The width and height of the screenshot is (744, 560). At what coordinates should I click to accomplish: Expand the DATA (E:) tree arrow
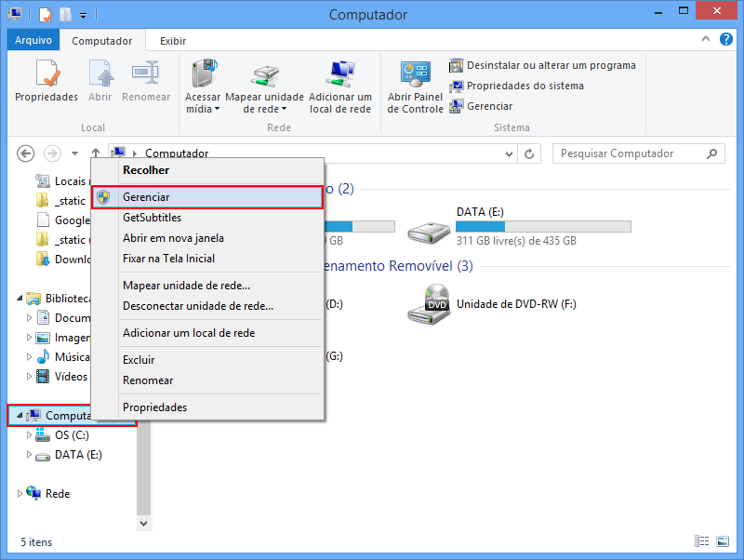click(x=29, y=455)
